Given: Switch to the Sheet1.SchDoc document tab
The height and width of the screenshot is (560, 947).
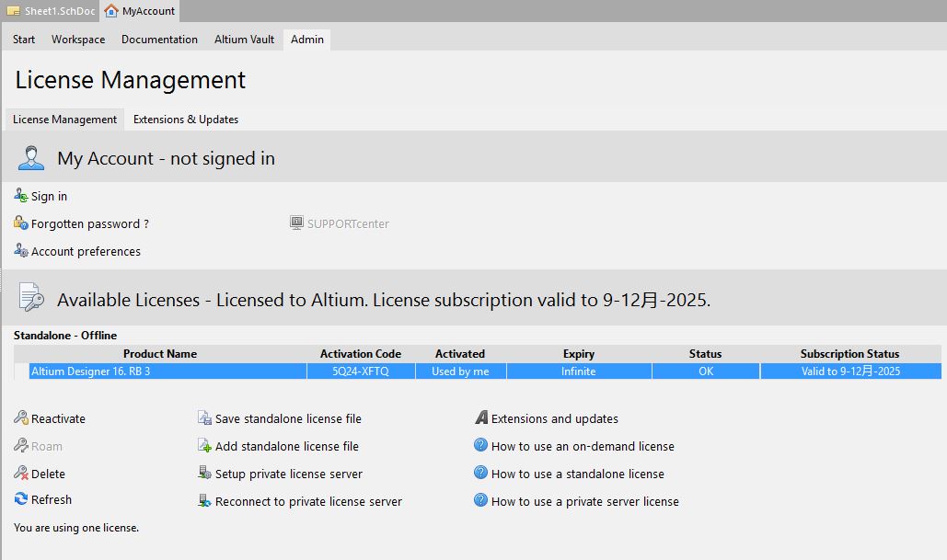Looking at the screenshot, I should [x=51, y=11].
